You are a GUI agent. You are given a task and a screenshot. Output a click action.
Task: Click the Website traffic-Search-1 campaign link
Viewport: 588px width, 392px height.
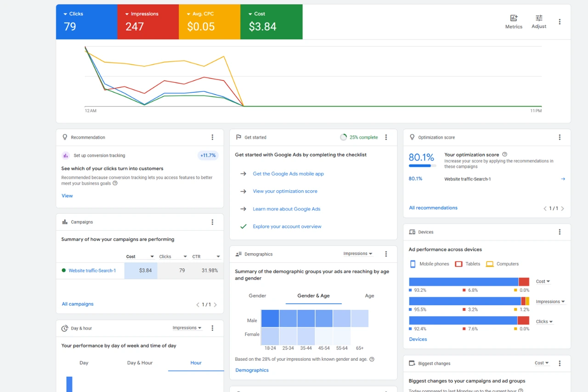coord(92,271)
